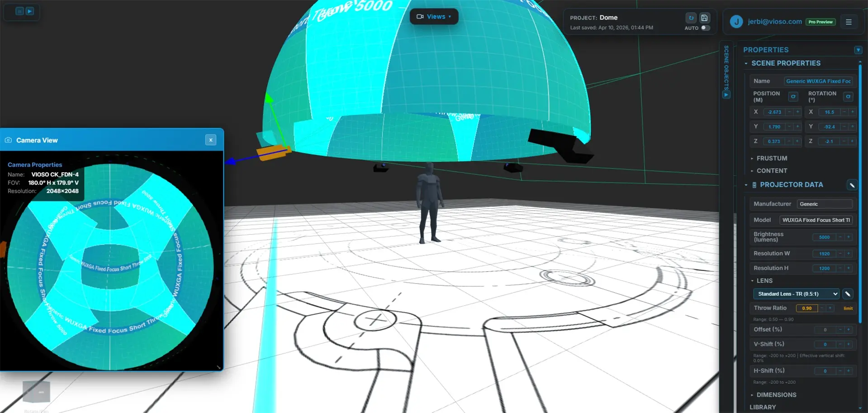Reset position values with refresh icon

coord(793,97)
